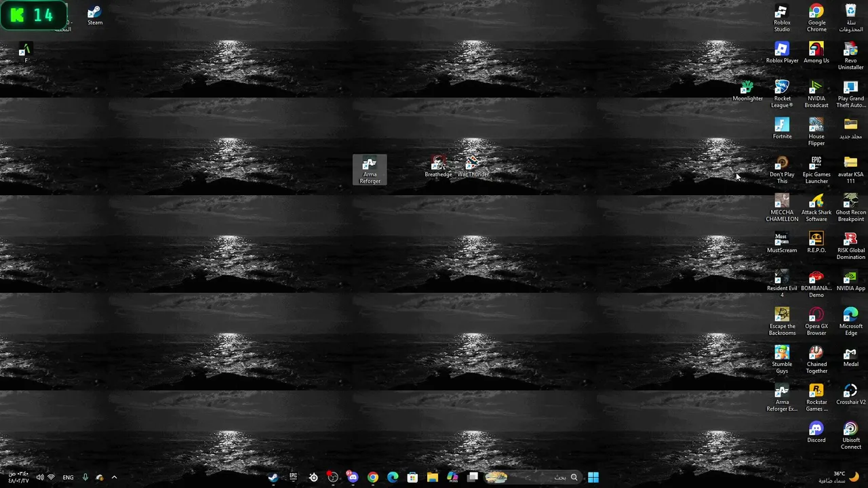The height and width of the screenshot is (488, 868).
Task: Open the volume control in system tray
Action: click(39, 477)
